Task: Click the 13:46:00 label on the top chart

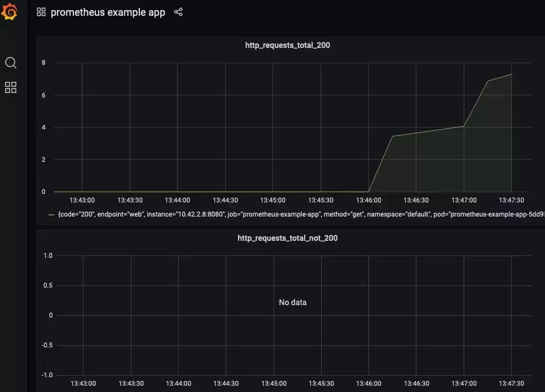Action: pyautogui.click(x=368, y=200)
